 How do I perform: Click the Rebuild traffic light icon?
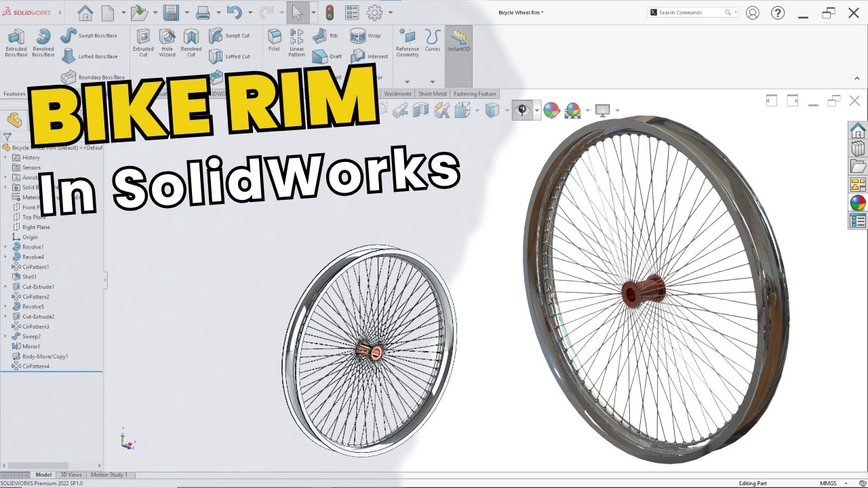click(x=330, y=12)
